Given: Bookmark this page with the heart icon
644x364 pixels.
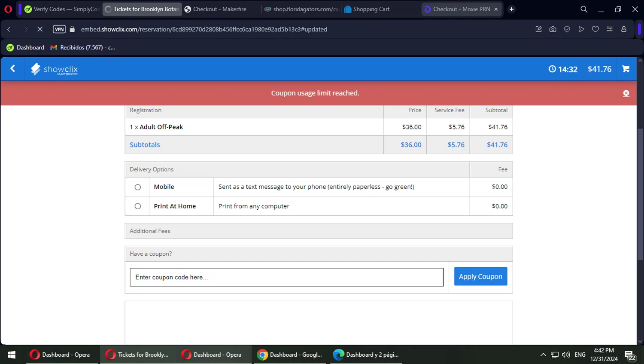Looking at the screenshot, I should 595,29.
